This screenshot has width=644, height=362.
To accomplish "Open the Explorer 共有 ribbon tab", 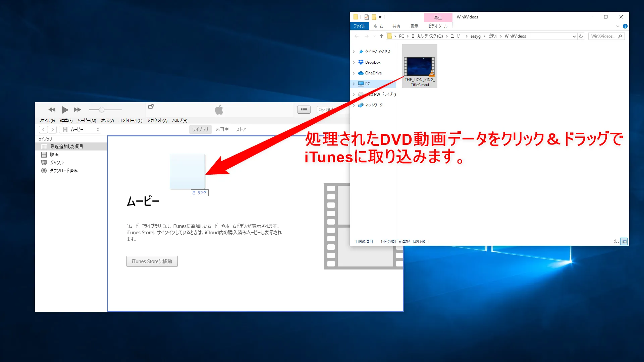I will (396, 26).
